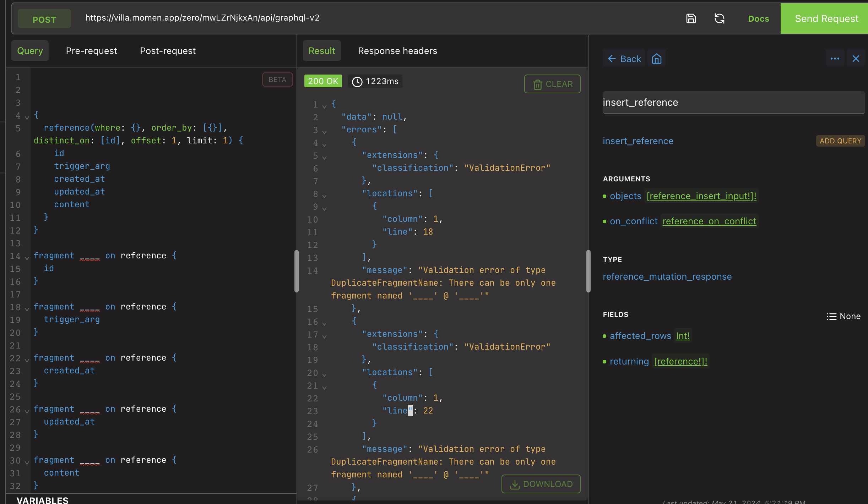
Task: Click the affected_rows field
Action: coord(640,336)
